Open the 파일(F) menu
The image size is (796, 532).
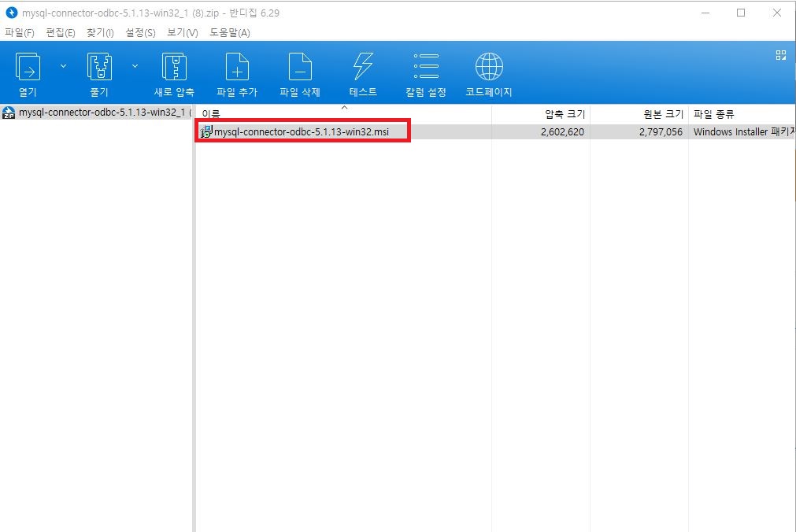click(20, 32)
